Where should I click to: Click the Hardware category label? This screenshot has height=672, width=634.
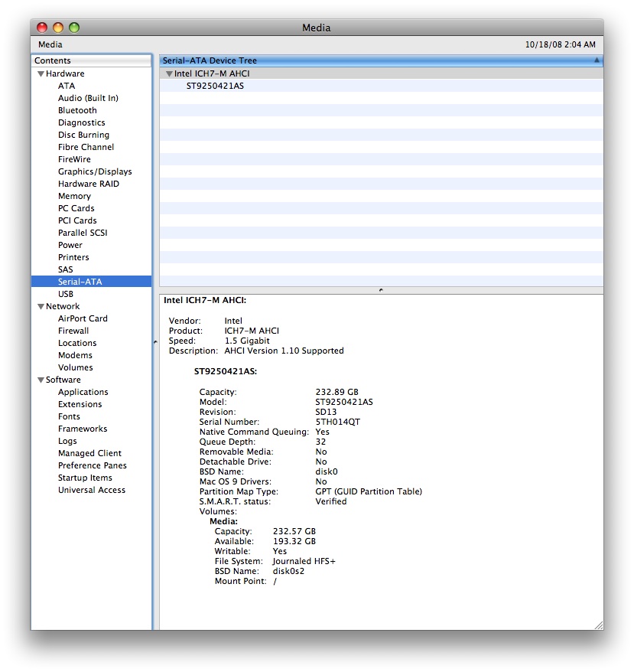coord(65,73)
